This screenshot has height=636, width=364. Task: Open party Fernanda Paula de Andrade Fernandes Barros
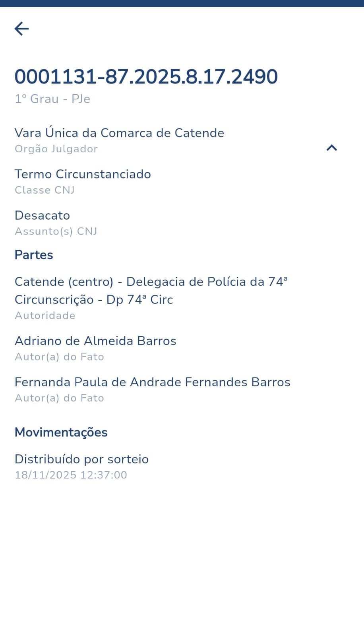coord(152,382)
